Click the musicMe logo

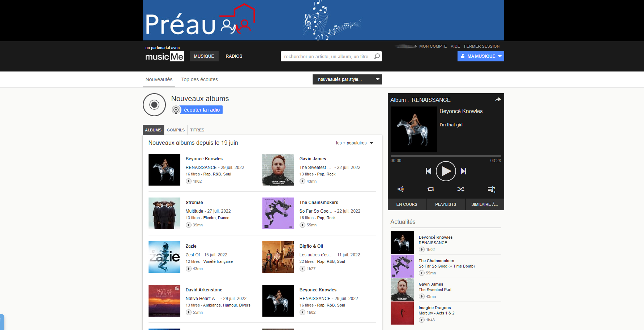coord(164,57)
